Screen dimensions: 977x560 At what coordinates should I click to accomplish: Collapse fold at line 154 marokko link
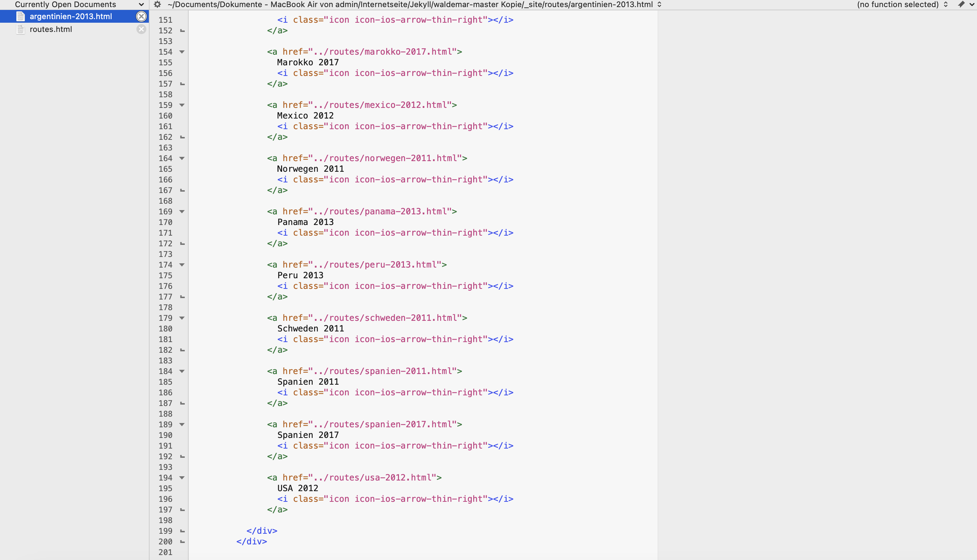[x=182, y=52]
